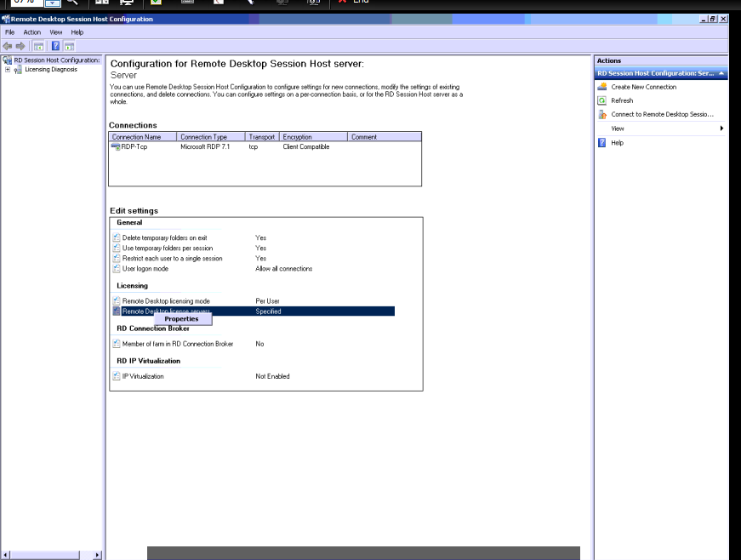Image resolution: width=741 pixels, height=560 pixels.
Task: Click the Specified value in highlighted row
Action: pyautogui.click(x=268, y=311)
